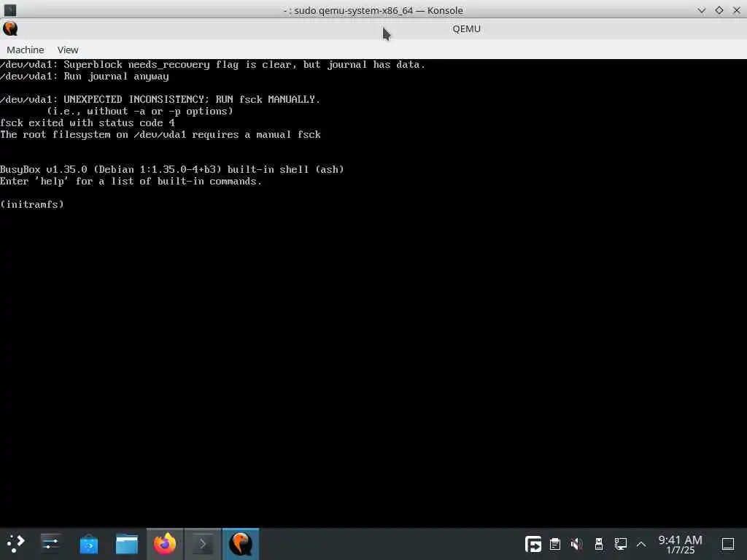Image resolution: width=747 pixels, height=560 pixels.
Task: Click 'UNEXPECTED INCONSISTENCY; RUN fsck MANUALLY.' text
Action: 192,99
